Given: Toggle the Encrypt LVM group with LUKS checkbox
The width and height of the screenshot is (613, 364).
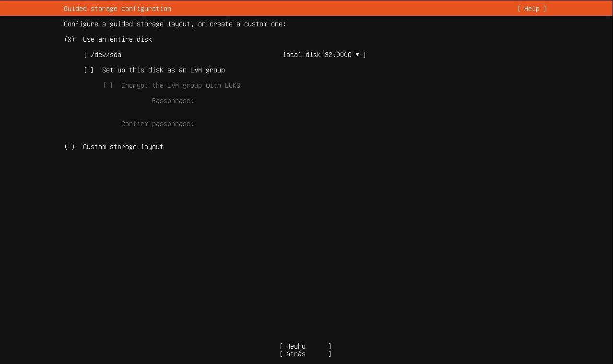Looking at the screenshot, I should (x=108, y=85).
